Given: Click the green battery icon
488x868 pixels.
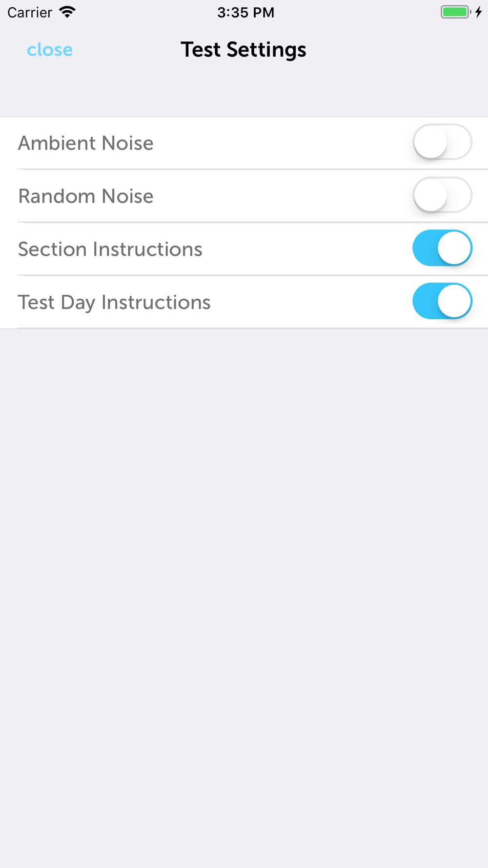Looking at the screenshot, I should [455, 12].
